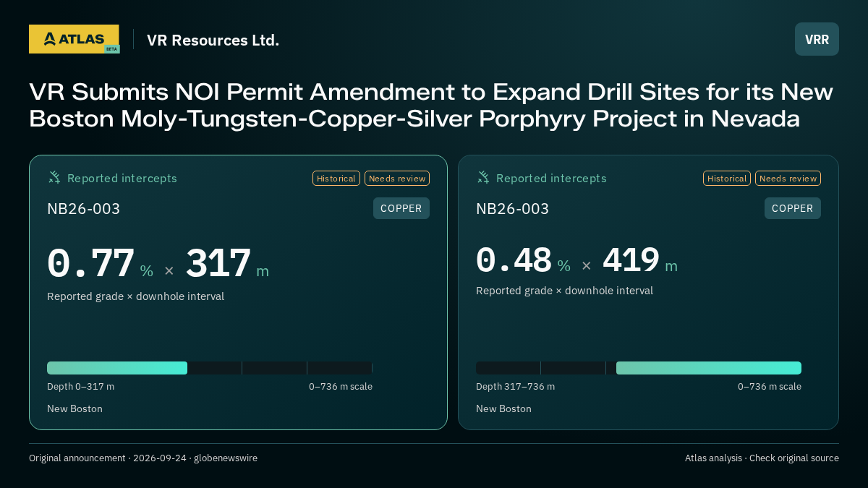Click the Original announcement globenewswire footer

tap(143, 458)
